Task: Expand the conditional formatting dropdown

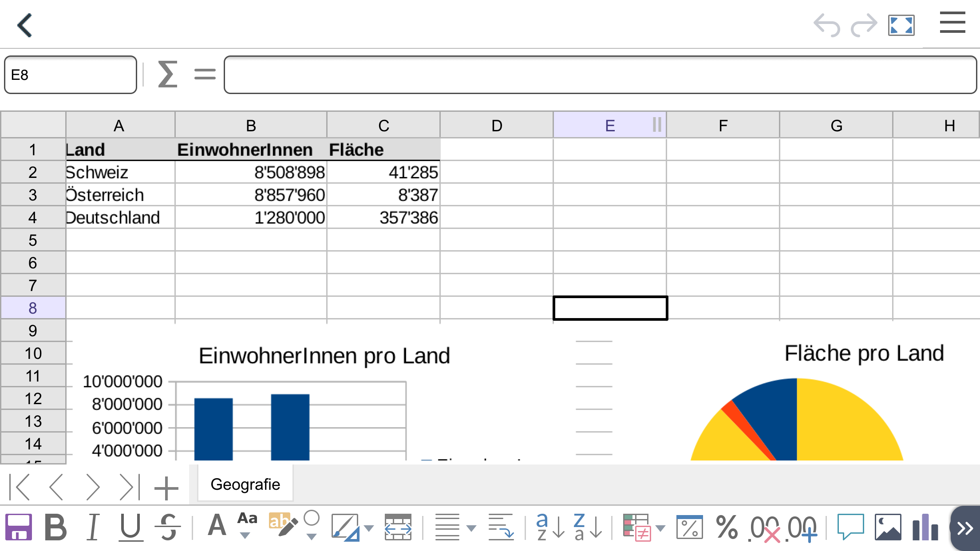Action: tap(660, 528)
